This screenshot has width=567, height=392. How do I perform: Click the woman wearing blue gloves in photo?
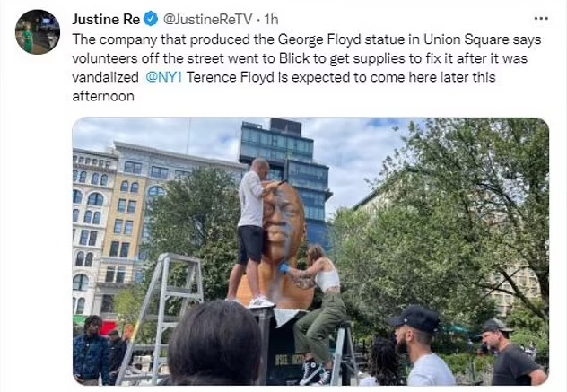(x=317, y=311)
